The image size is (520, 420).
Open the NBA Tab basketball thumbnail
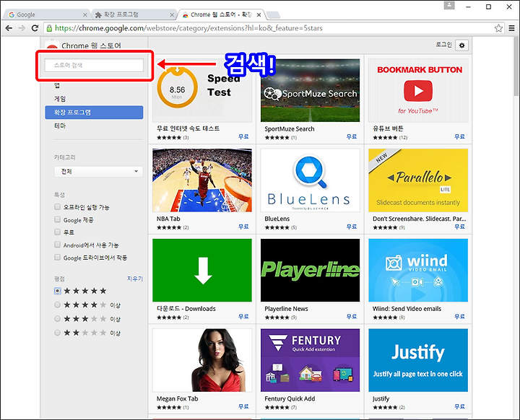pyautogui.click(x=202, y=180)
